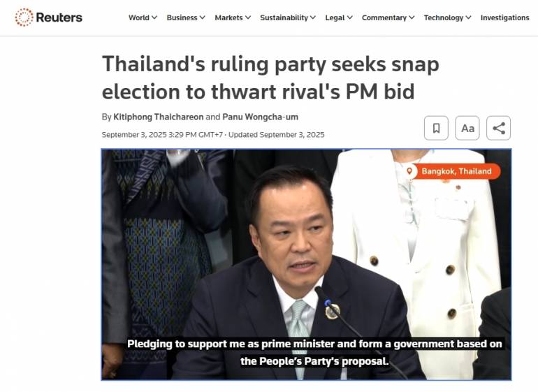The image size is (538, 392).
Task: Click the Reuters wordmark text
Action: point(59,17)
